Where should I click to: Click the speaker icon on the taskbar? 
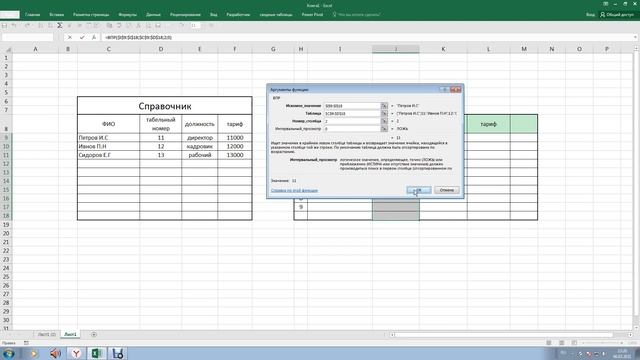55,353
